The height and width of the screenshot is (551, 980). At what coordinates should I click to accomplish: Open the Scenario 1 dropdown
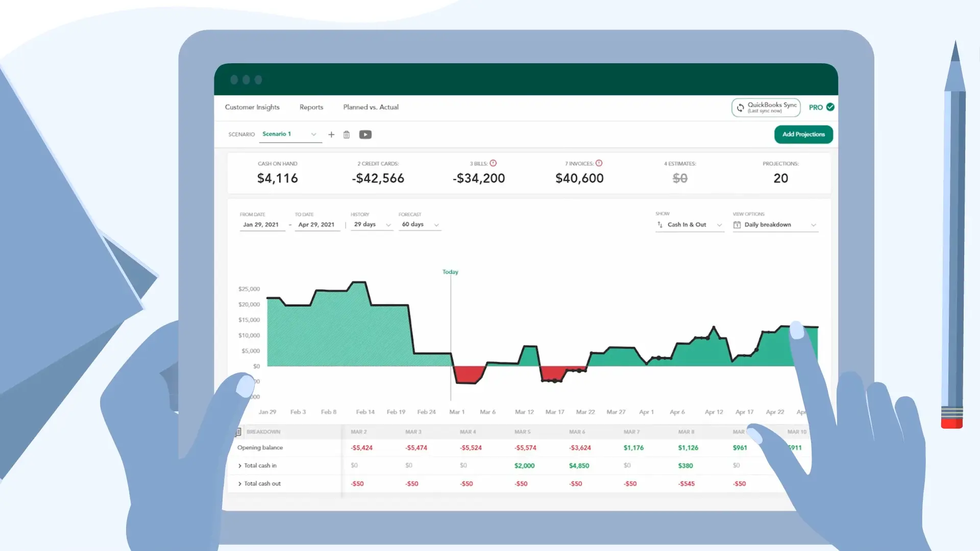click(x=291, y=134)
